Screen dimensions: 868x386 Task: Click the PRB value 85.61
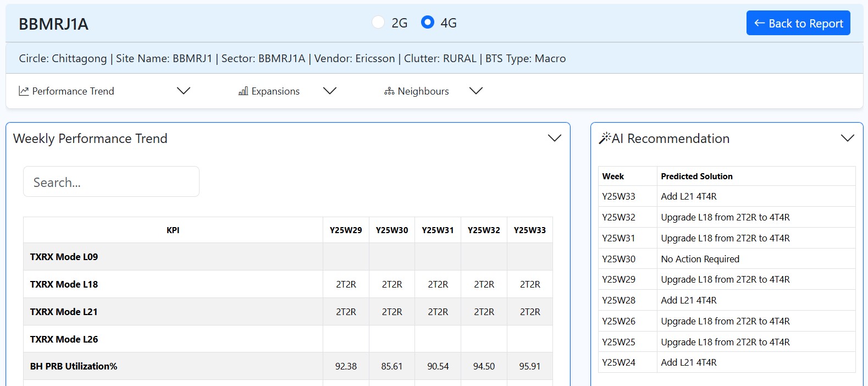click(392, 366)
